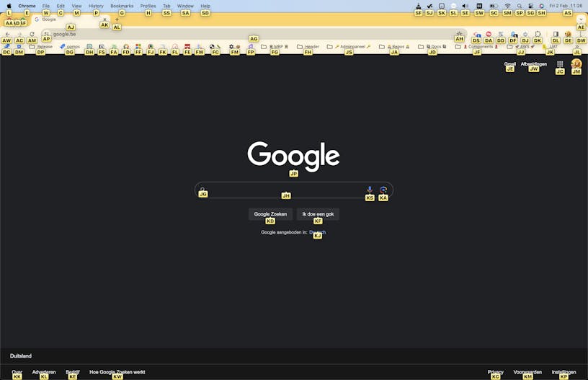Open the battery status menu bar icon
Image resolution: width=588 pixels, height=380 pixels.
pos(494,6)
